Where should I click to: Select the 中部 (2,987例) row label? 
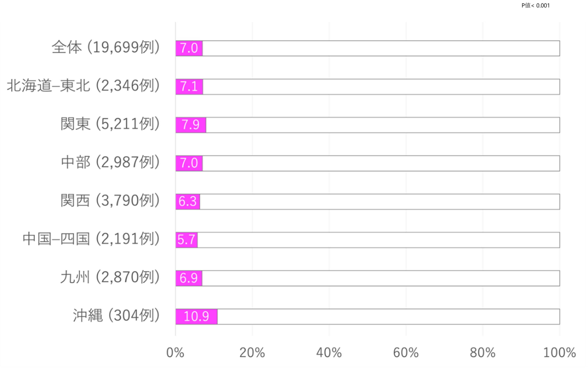[x=110, y=162]
